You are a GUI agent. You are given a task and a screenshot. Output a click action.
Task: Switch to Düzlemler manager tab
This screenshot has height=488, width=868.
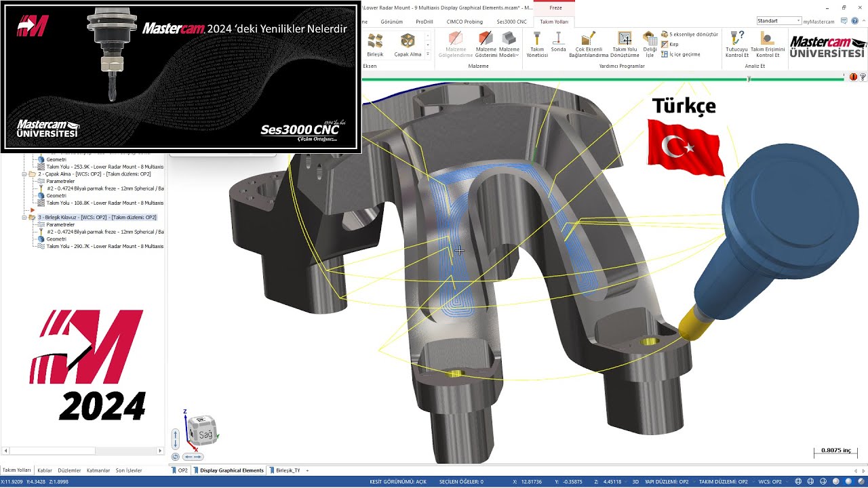pyautogui.click(x=69, y=470)
